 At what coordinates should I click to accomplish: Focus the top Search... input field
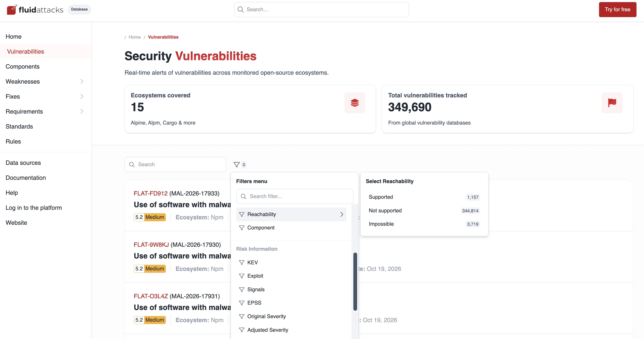click(x=322, y=10)
